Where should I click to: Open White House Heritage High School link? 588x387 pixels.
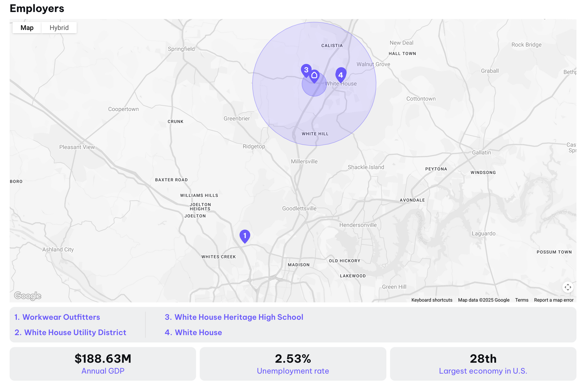coord(239,317)
